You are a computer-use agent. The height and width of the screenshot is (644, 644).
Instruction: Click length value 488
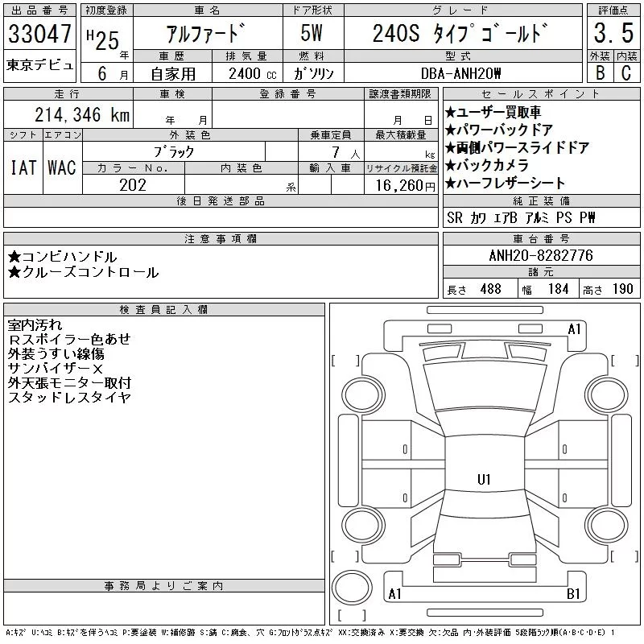[491, 289]
